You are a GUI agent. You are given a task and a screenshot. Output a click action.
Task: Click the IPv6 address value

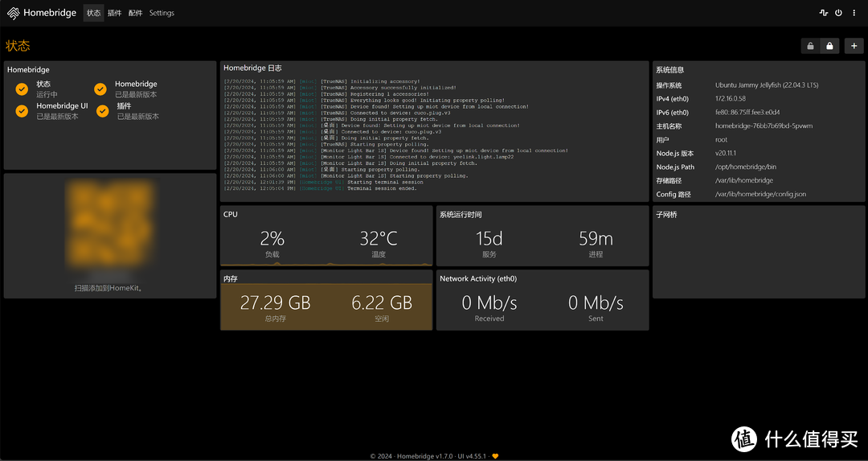coord(747,113)
